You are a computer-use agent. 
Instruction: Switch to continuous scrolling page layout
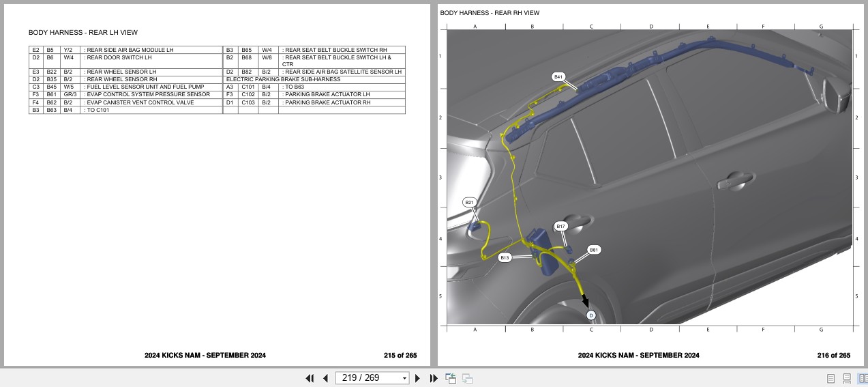point(847,378)
